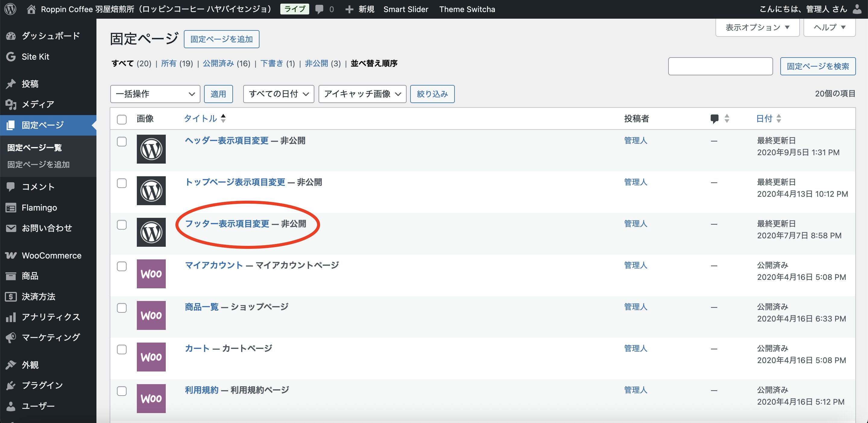The width and height of the screenshot is (868, 423).
Task: Expand the すべての日付 date filter
Action: point(278,94)
